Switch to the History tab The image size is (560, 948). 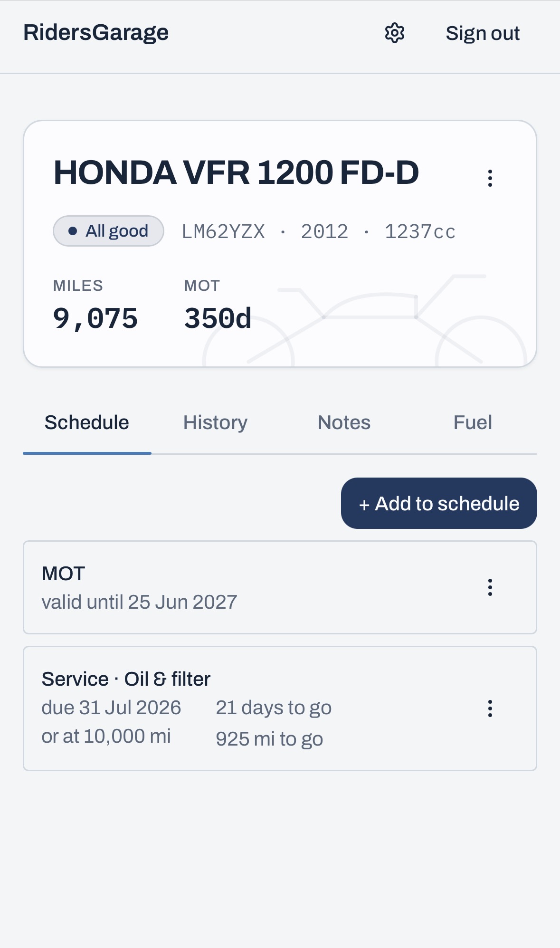(x=215, y=422)
